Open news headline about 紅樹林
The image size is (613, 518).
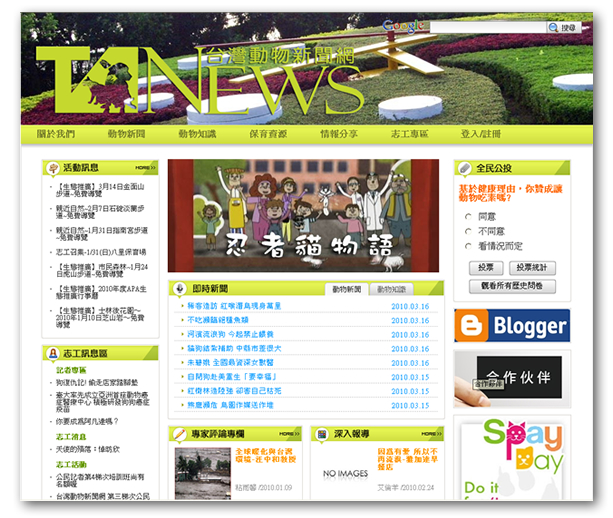(234, 391)
